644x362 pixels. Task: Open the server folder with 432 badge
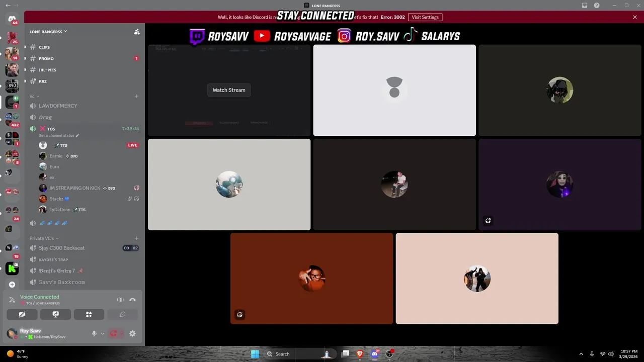click(x=12, y=120)
